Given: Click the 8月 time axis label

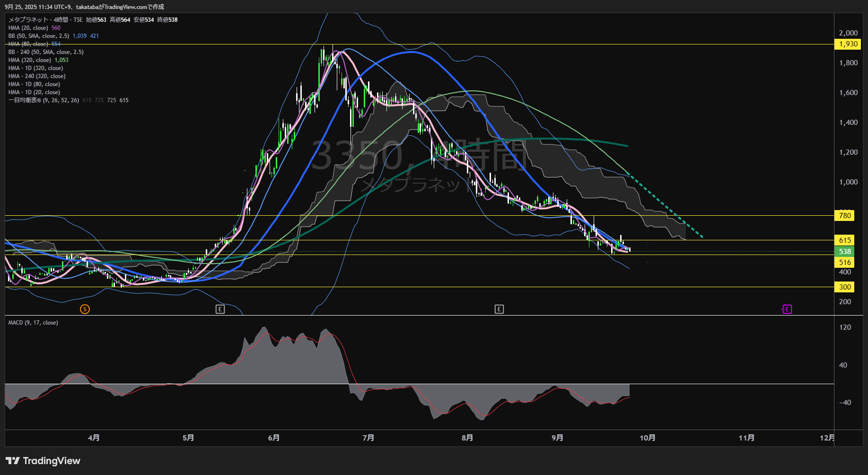Looking at the screenshot, I should click(x=467, y=438).
